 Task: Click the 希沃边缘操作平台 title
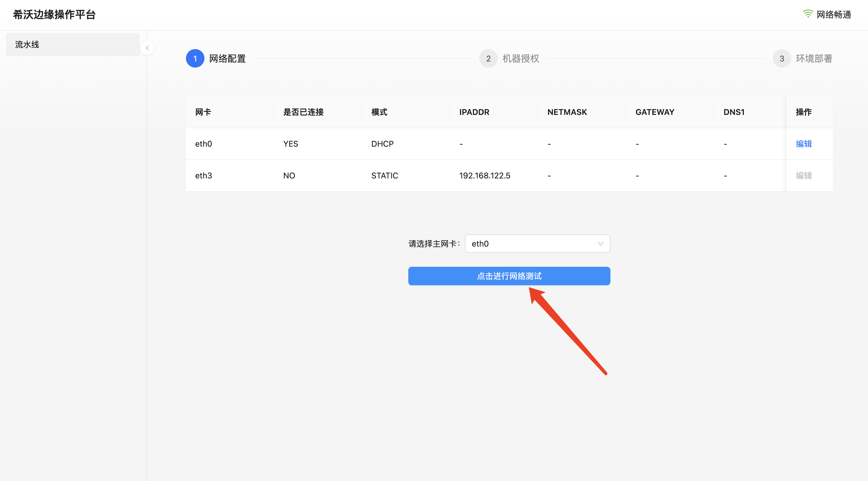click(x=54, y=14)
